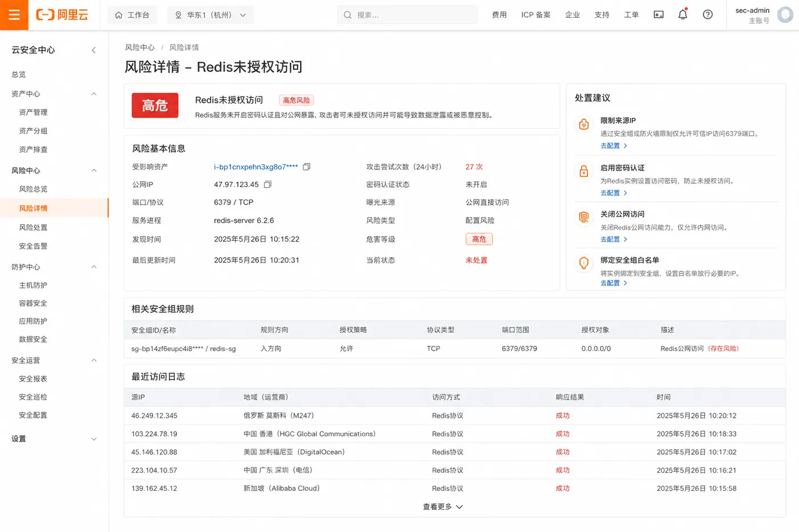Open the orange hamburger main menu
The width and height of the screenshot is (799, 532).
point(14,15)
